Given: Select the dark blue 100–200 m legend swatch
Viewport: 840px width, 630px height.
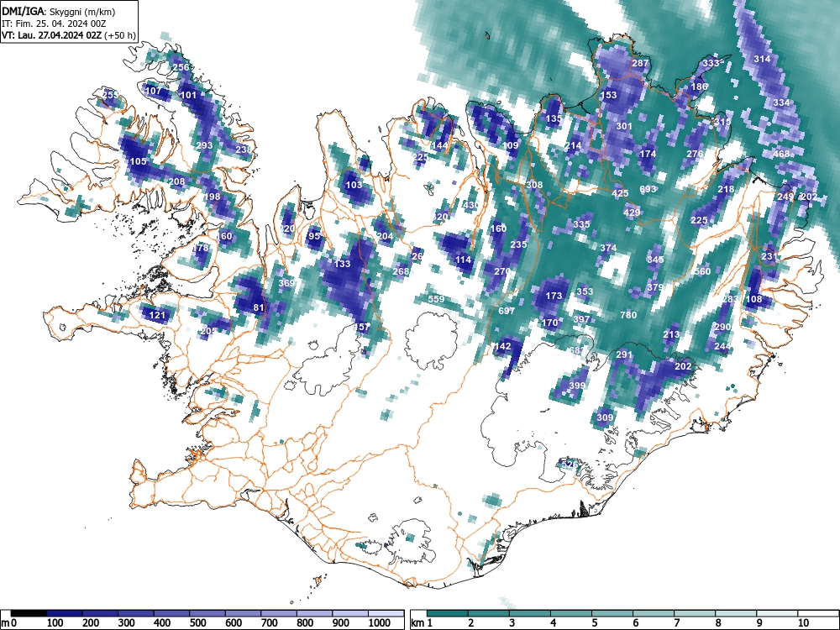Looking at the screenshot, I should 65,613.
